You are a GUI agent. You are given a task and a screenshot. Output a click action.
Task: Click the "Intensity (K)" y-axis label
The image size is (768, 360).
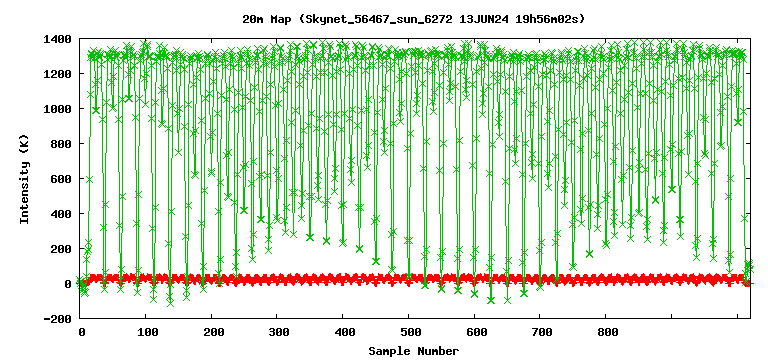click(24, 178)
